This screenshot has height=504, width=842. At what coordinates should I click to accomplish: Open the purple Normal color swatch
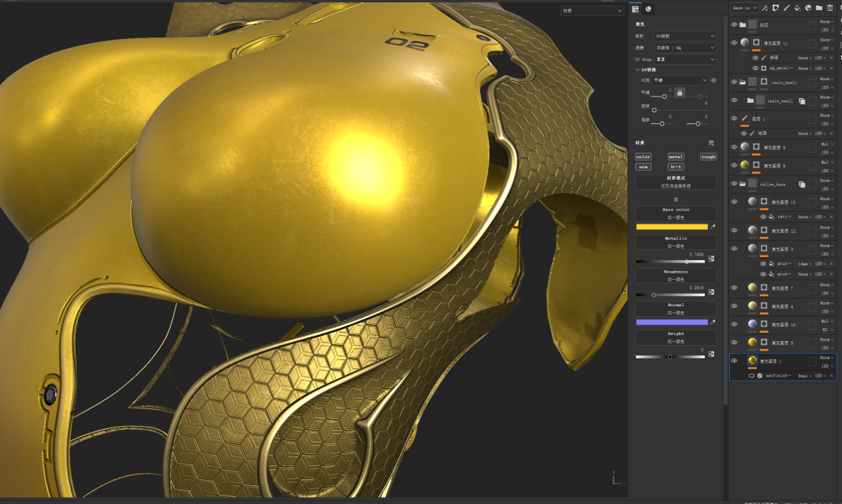(672, 322)
